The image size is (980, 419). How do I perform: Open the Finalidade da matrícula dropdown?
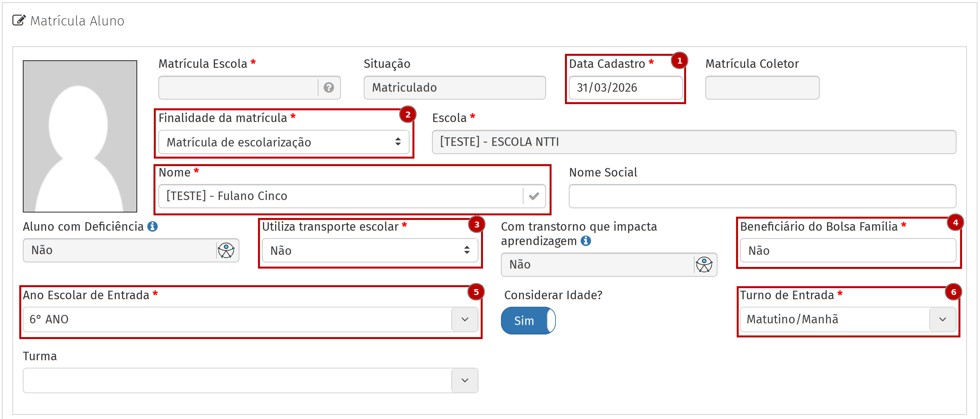point(283,142)
